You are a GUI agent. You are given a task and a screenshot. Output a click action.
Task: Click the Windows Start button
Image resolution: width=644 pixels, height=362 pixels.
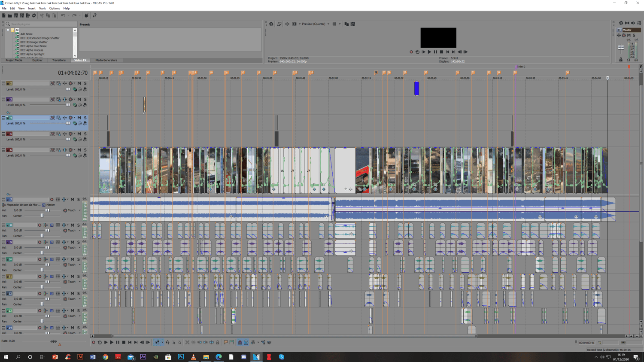pyautogui.click(x=6, y=357)
